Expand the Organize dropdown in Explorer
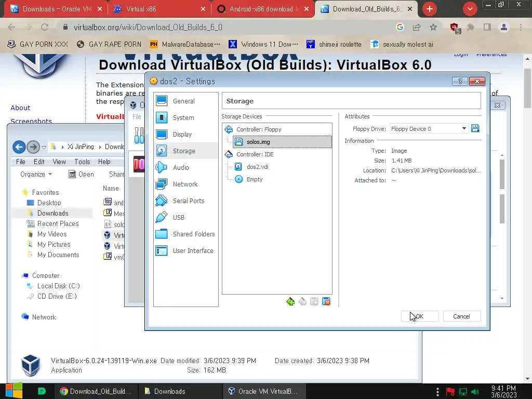Image resolution: width=532 pixels, height=399 pixels. (x=36, y=174)
